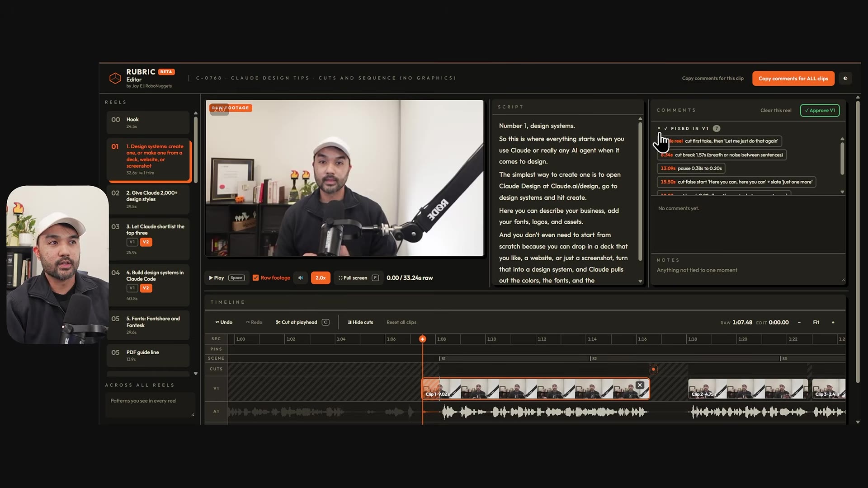
Task: Select Clip 2 thumbnail on V1 track
Action: (x=748, y=389)
